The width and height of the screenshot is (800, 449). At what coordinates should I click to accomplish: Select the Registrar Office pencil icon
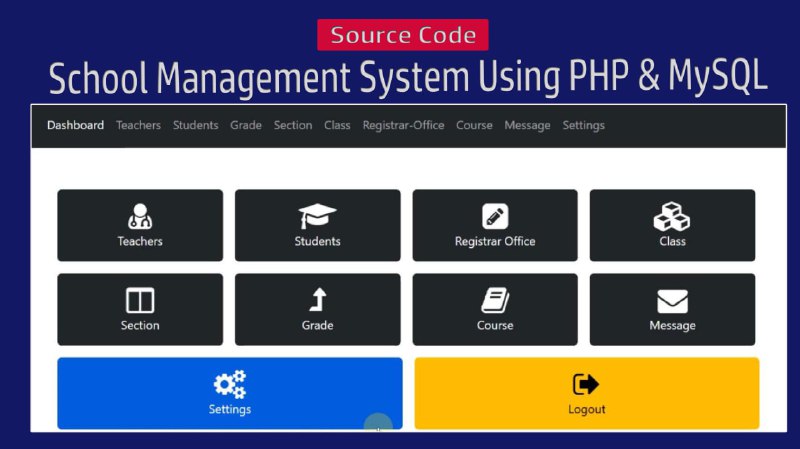(x=495, y=216)
